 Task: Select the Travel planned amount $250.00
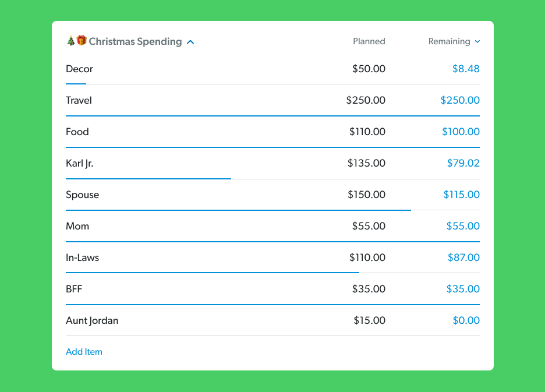pyautogui.click(x=366, y=100)
